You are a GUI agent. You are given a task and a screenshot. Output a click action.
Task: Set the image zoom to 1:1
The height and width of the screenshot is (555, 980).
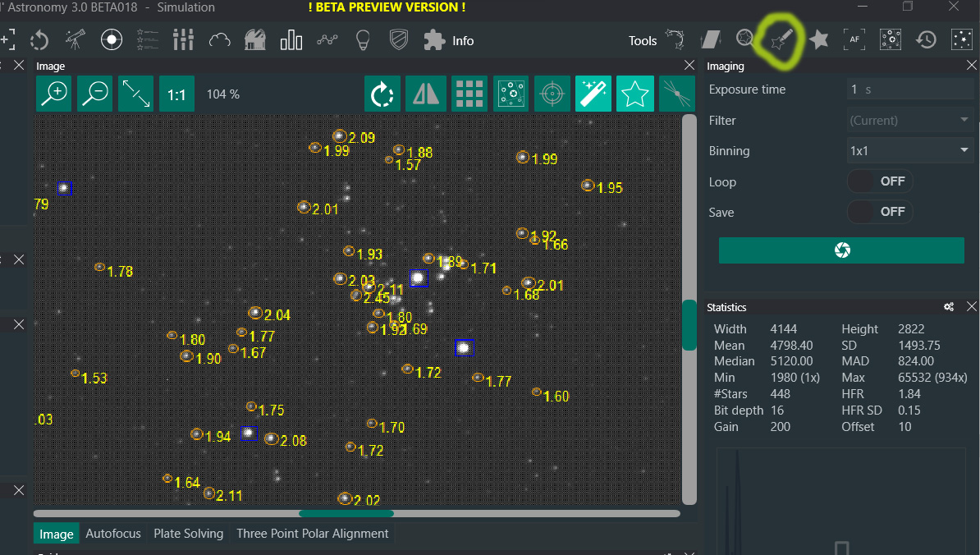tap(176, 94)
